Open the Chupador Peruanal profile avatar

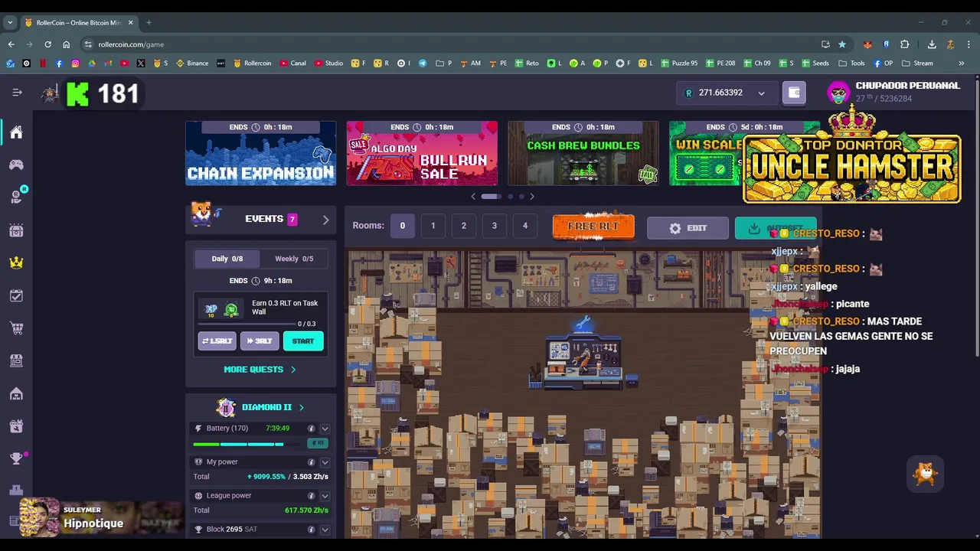click(x=839, y=93)
